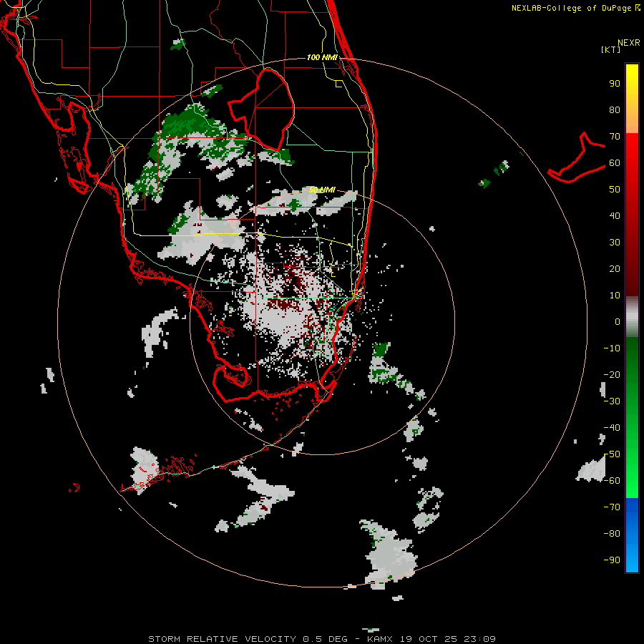Click the -20 knot value on the color scale
This screenshot has height=644, width=644.
pos(612,375)
